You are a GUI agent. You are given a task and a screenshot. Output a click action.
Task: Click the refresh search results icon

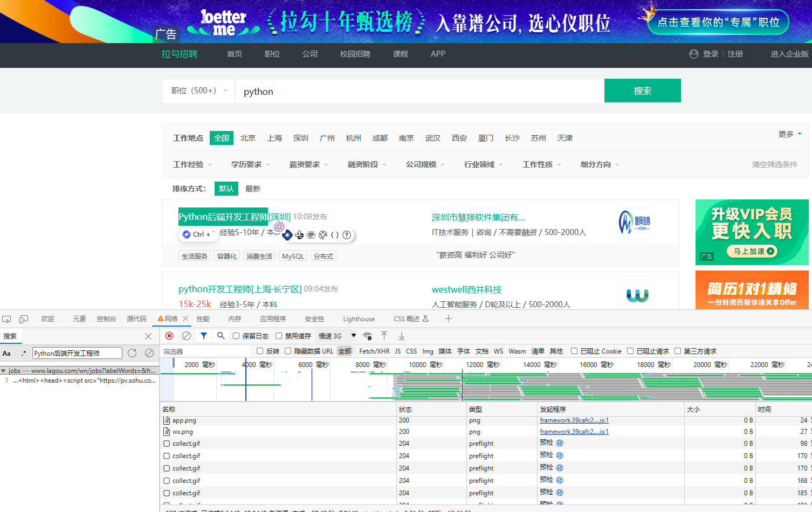[132, 353]
